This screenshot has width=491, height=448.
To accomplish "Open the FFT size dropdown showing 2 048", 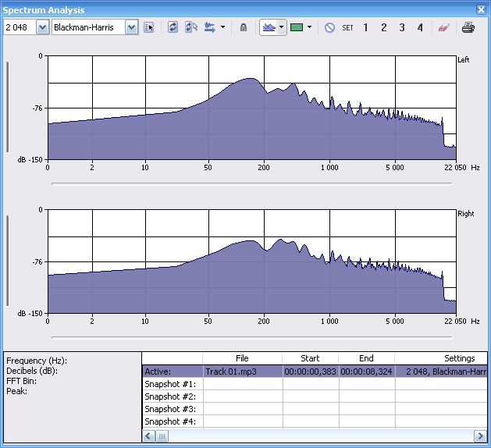I will tap(42, 27).
